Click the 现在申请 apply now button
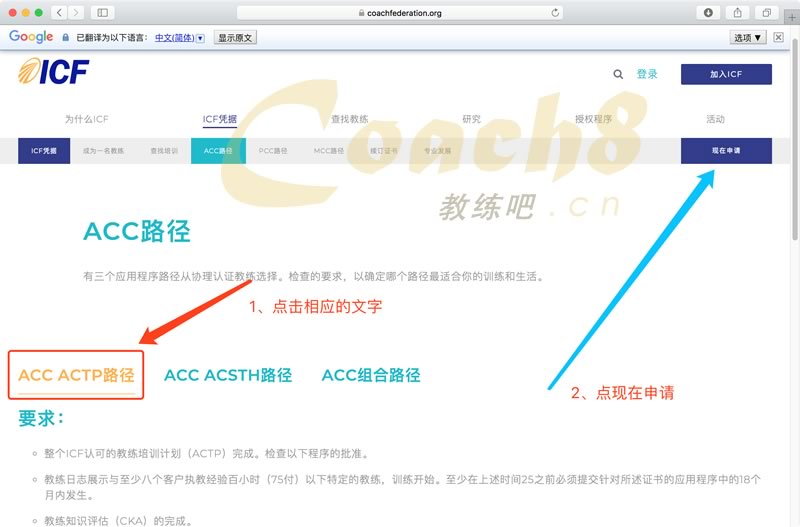Screen dimensions: 800x527 pos(726,151)
